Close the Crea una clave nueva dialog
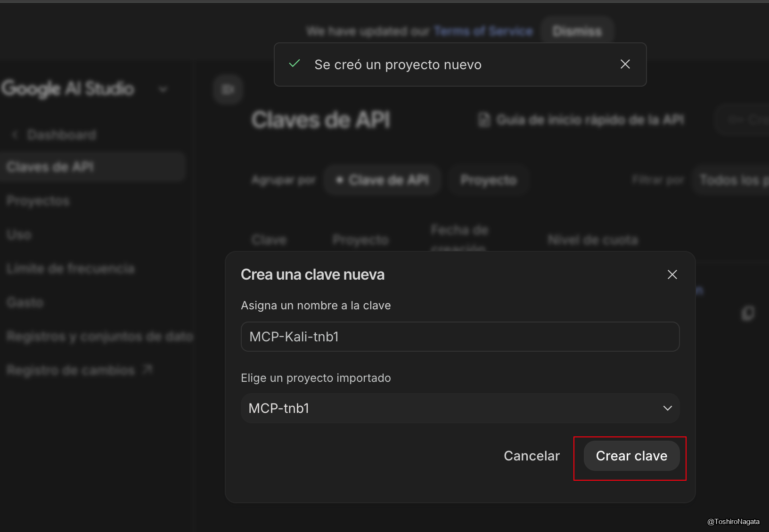The image size is (769, 532). coord(672,274)
